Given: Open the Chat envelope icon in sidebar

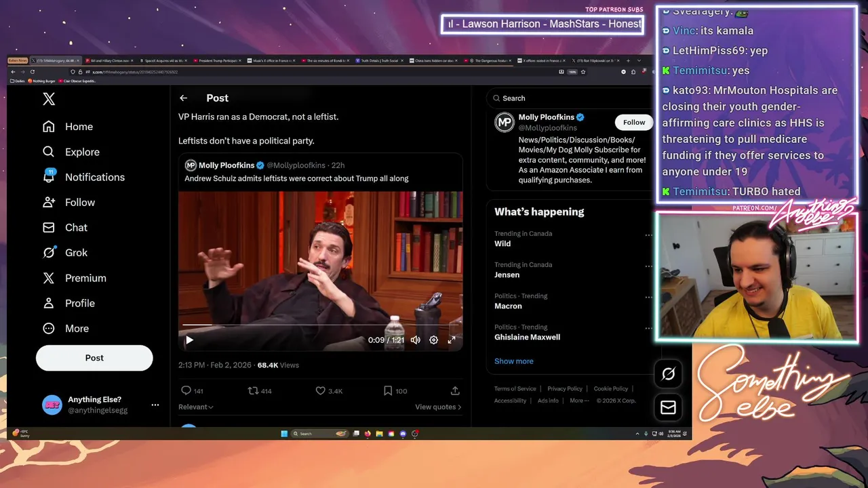Looking at the screenshot, I should [x=49, y=228].
